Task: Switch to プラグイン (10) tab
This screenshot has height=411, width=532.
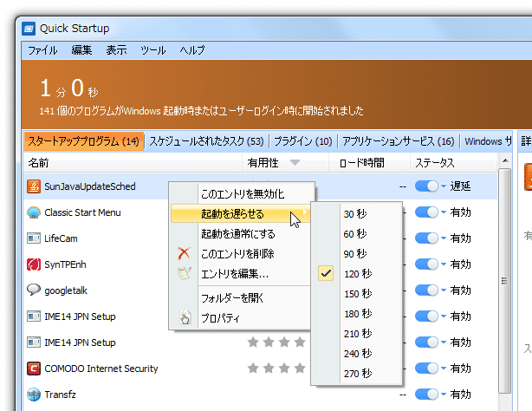Action: coord(303,141)
